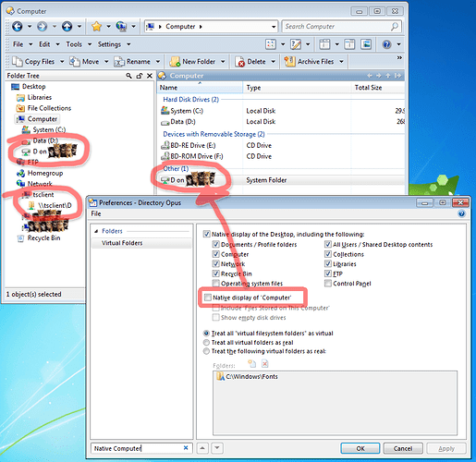Click the OK button in Preferences

pyautogui.click(x=360, y=448)
